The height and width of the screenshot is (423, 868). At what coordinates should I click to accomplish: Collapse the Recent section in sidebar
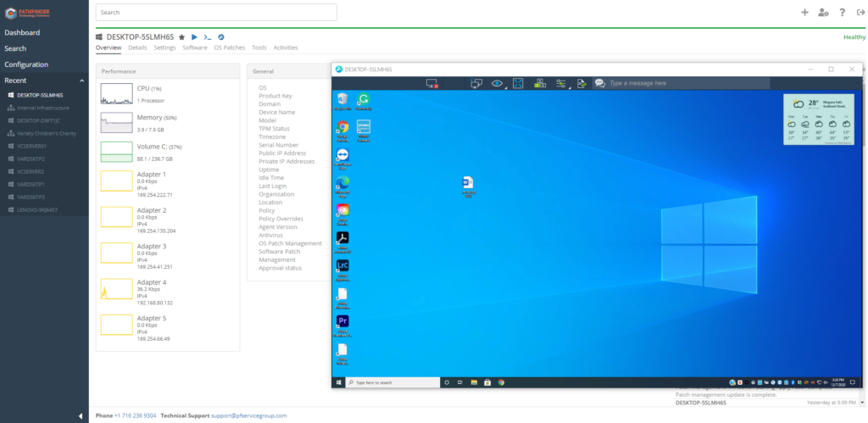[x=81, y=80]
